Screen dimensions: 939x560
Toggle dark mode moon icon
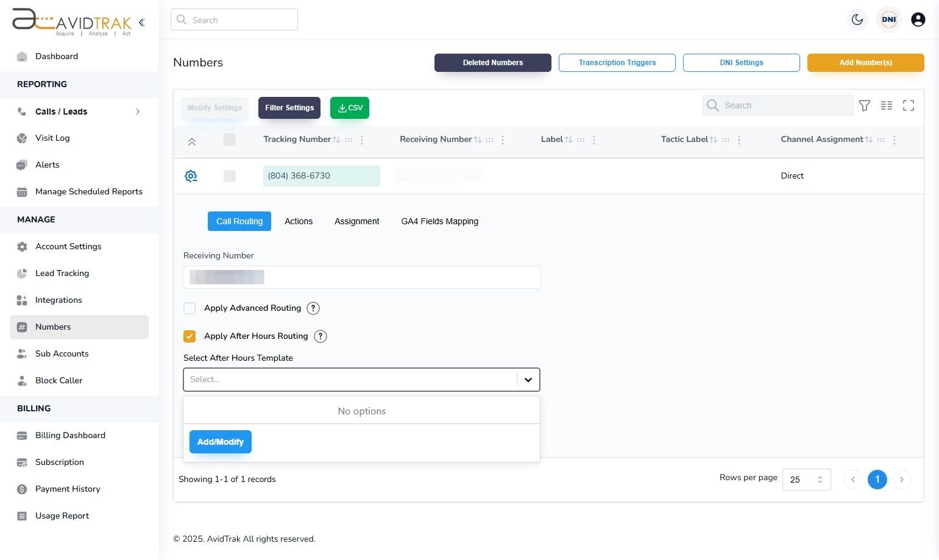coord(857,19)
